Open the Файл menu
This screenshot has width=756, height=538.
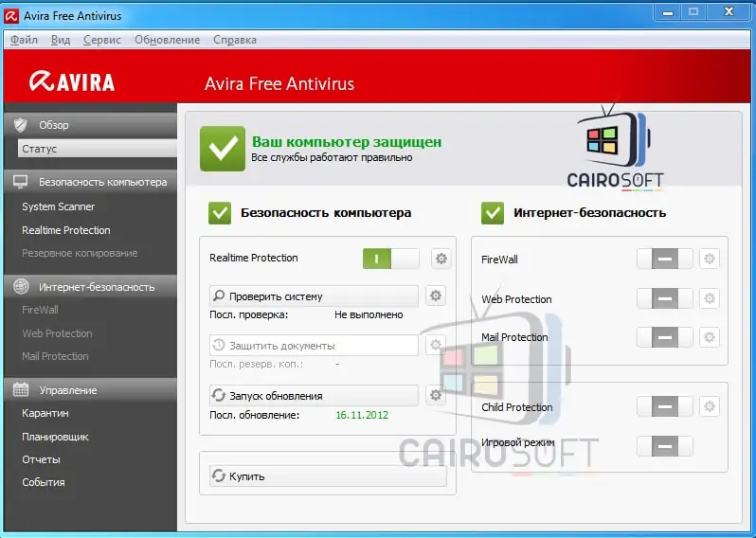[x=24, y=40]
